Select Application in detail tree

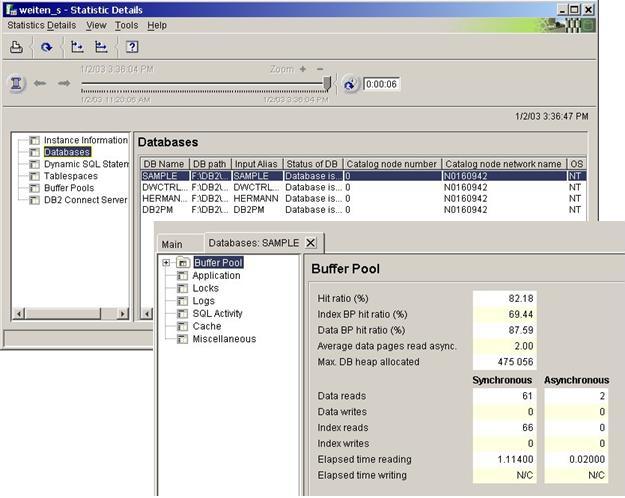point(216,276)
